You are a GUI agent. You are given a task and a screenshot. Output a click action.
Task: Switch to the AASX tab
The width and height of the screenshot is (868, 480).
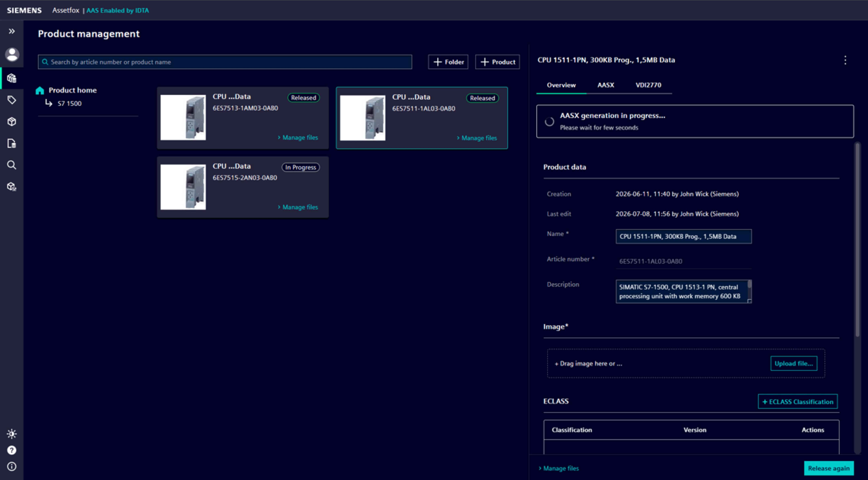tap(606, 85)
